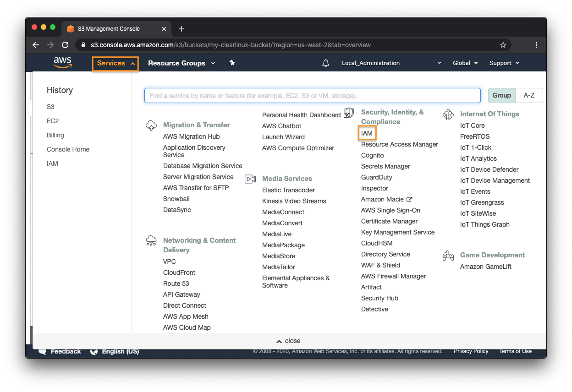
Task: Open S3 from History
Action: point(50,107)
